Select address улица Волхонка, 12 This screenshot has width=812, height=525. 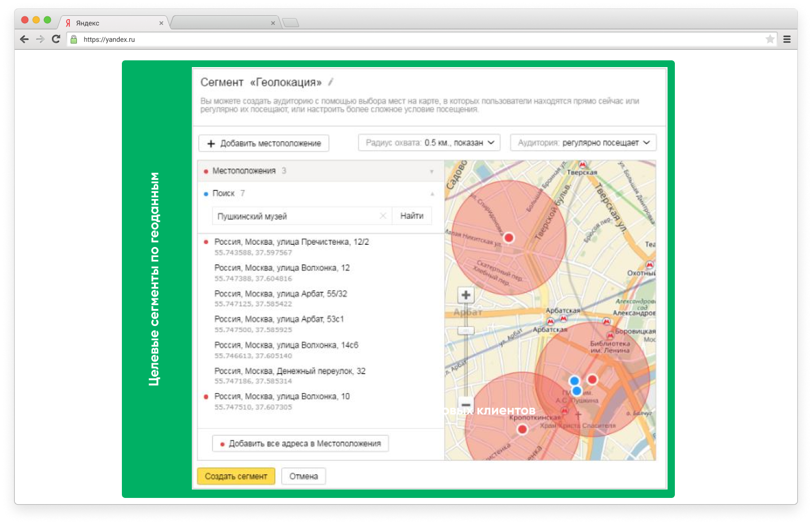(282, 268)
